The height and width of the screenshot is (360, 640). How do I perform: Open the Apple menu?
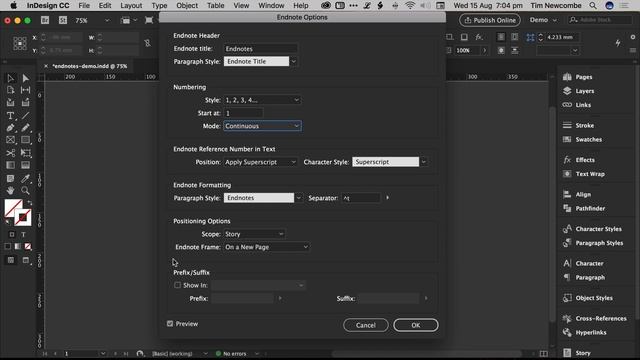[13, 5]
